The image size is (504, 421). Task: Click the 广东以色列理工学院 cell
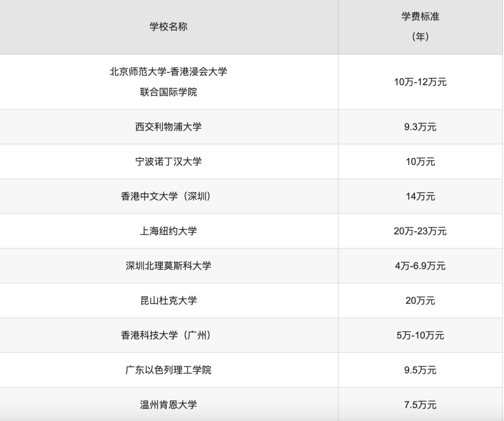[x=168, y=370]
